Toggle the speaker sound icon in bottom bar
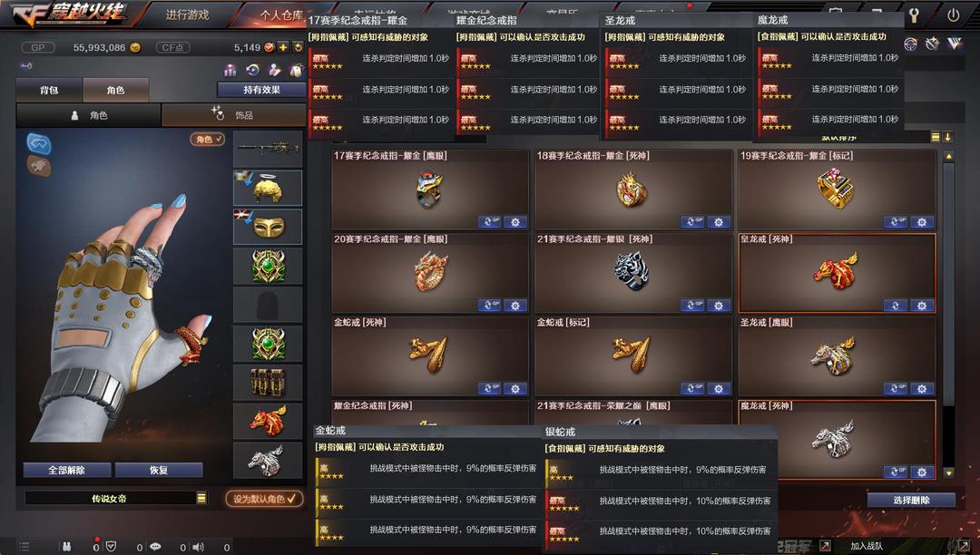The height and width of the screenshot is (555, 980). [198, 548]
